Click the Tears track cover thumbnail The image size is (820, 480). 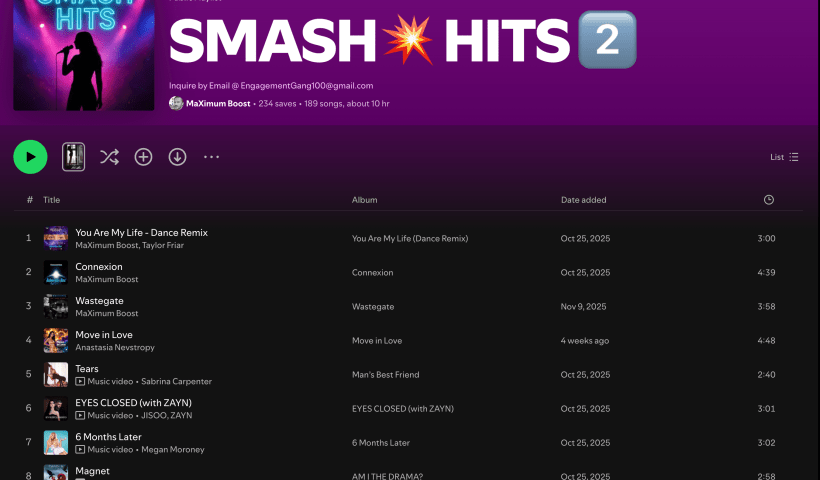click(56, 375)
